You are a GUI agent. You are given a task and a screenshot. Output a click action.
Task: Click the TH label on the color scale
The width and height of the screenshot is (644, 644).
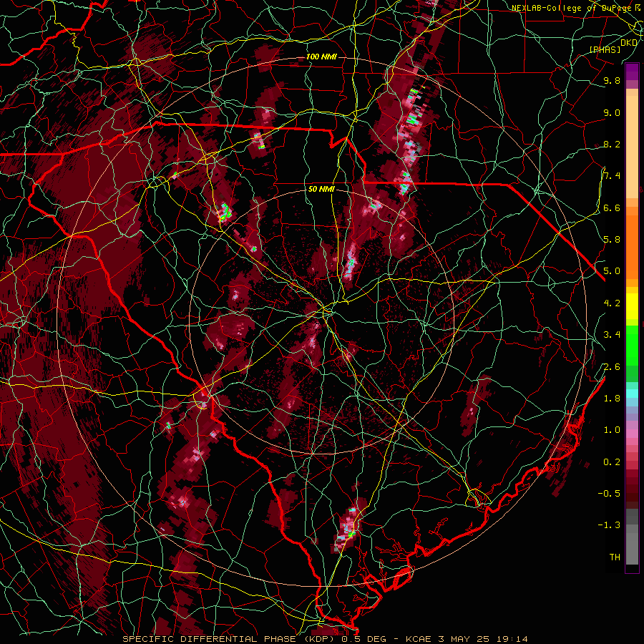click(x=615, y=557)
